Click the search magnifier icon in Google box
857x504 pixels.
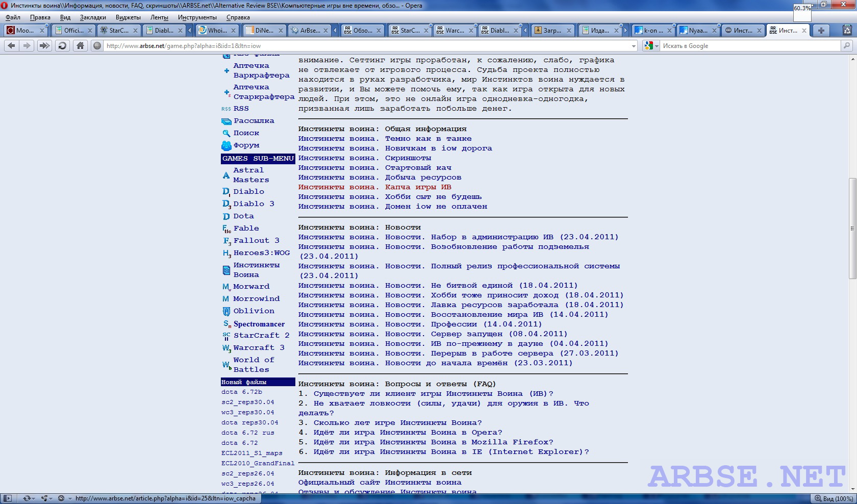click(847, 46)
